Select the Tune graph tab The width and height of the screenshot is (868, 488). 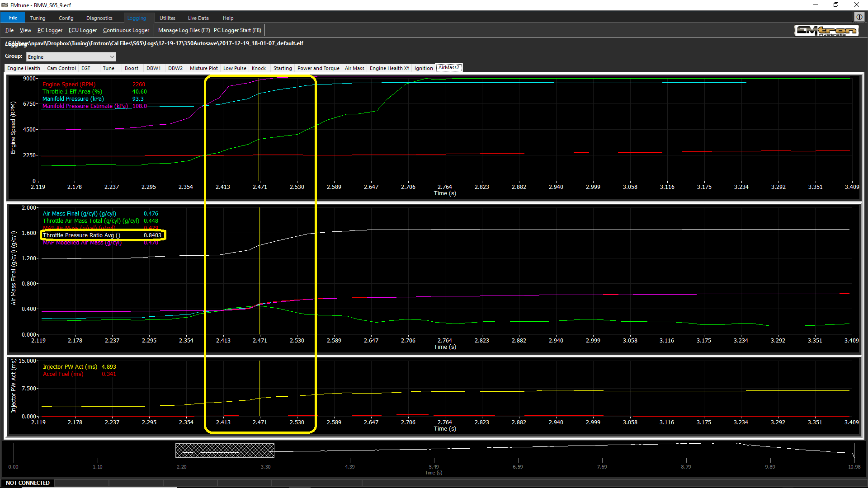(x=108, y=68)
